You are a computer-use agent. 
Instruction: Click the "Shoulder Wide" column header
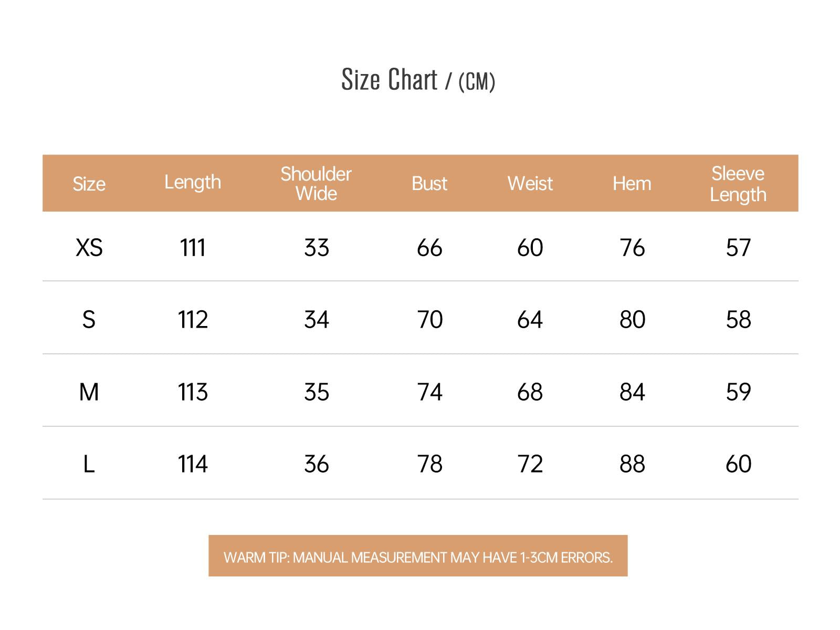316,183
